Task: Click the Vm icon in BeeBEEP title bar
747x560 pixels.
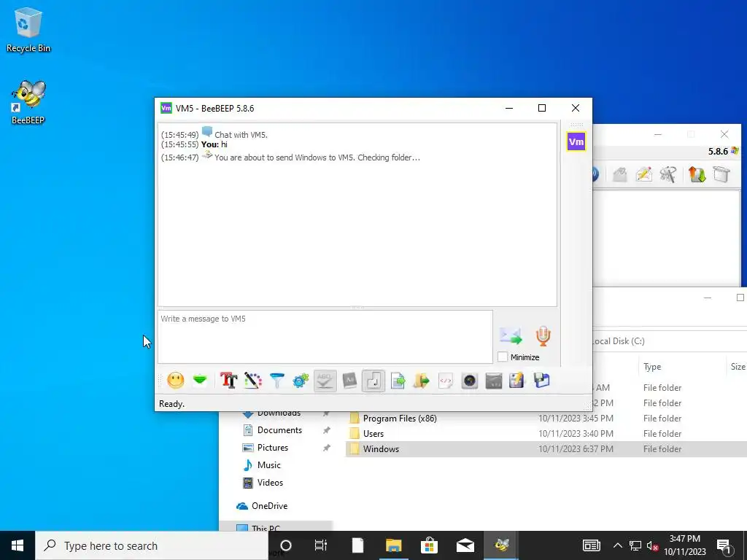Action: point(166,108)
